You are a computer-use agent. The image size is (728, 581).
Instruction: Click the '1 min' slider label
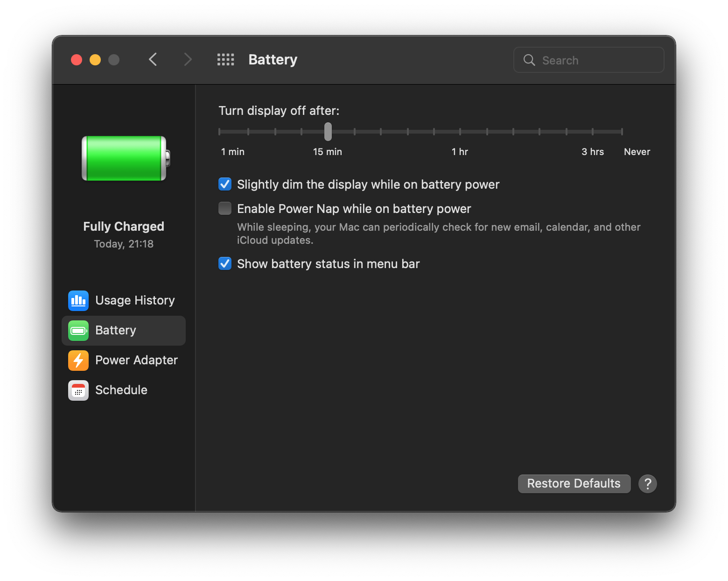tap(233, 152)
